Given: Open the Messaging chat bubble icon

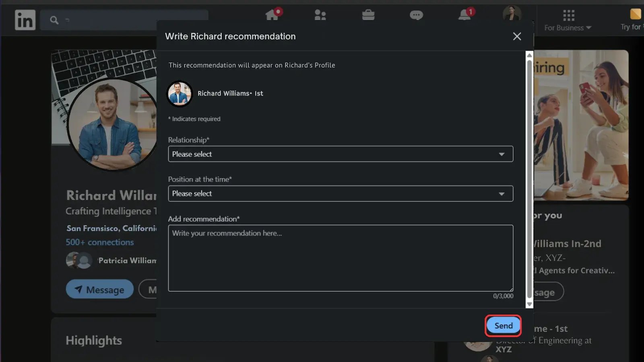Looking at the screenshot, I should [416, 15].
